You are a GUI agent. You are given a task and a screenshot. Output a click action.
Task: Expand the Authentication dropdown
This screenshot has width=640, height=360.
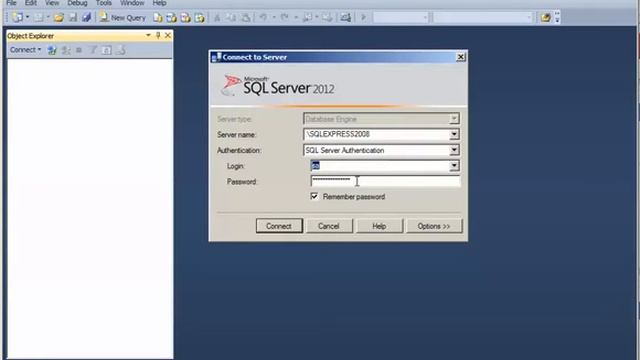click(454, 150)
